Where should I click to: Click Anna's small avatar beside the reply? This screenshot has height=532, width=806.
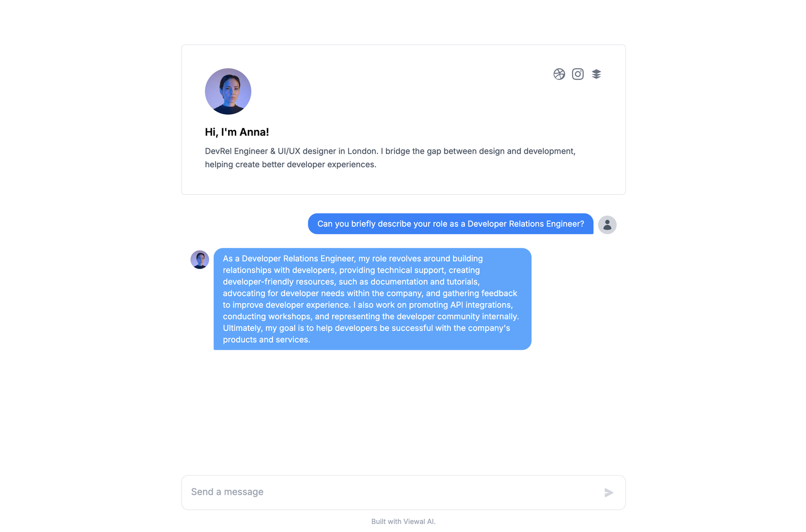pyautogui.click(x=199, y=259)
